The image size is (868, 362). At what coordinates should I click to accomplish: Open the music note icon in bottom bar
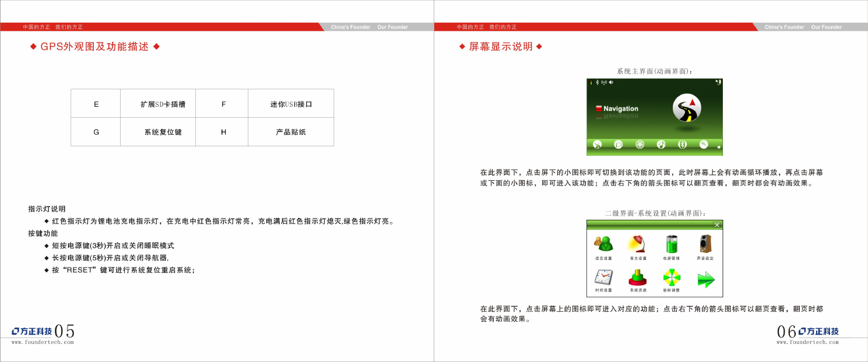coord(661,145)
